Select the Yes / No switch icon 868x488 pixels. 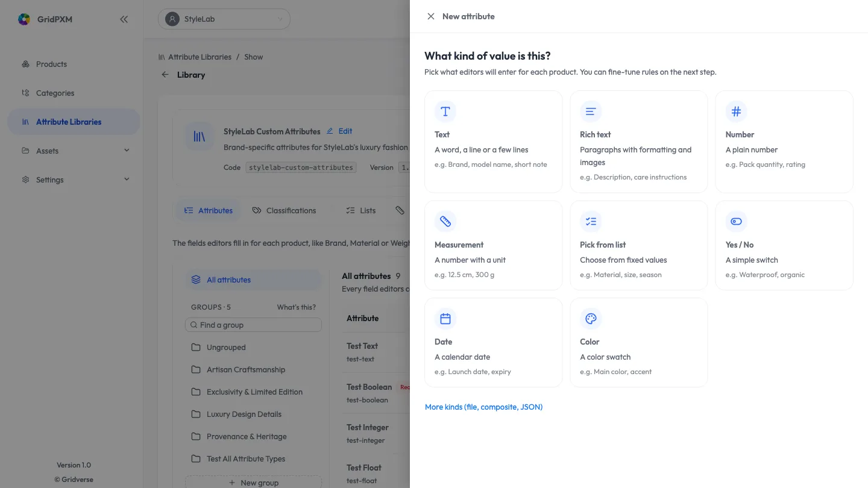[x=736, y=221]
